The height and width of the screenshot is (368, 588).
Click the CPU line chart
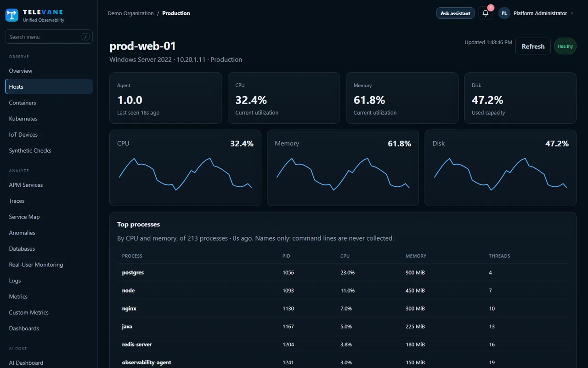coord(185,174)
